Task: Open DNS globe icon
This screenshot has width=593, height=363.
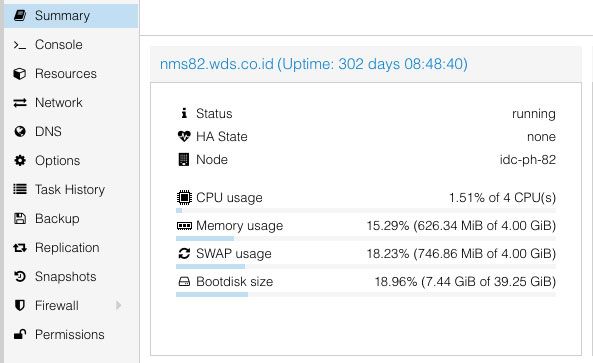Action: coord(20,132)
